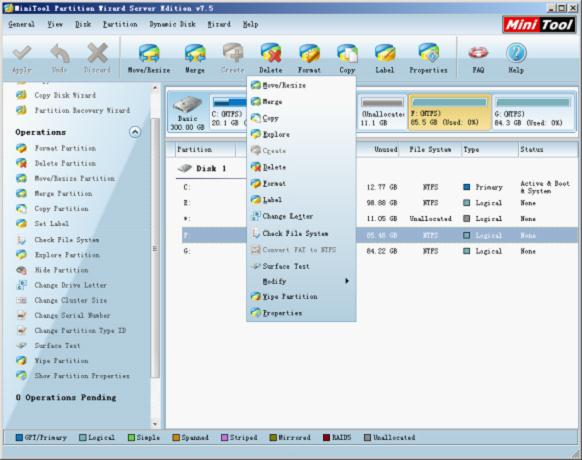Click the sidebar scrollbar up arrow
The width and height of the screenshot is (582, 460).
[x=155, y=88]
